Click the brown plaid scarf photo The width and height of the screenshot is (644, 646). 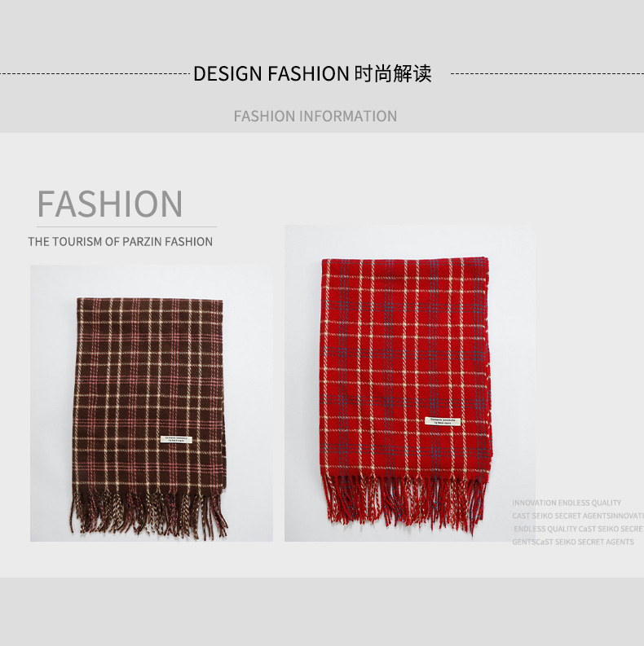click(152, 403)
